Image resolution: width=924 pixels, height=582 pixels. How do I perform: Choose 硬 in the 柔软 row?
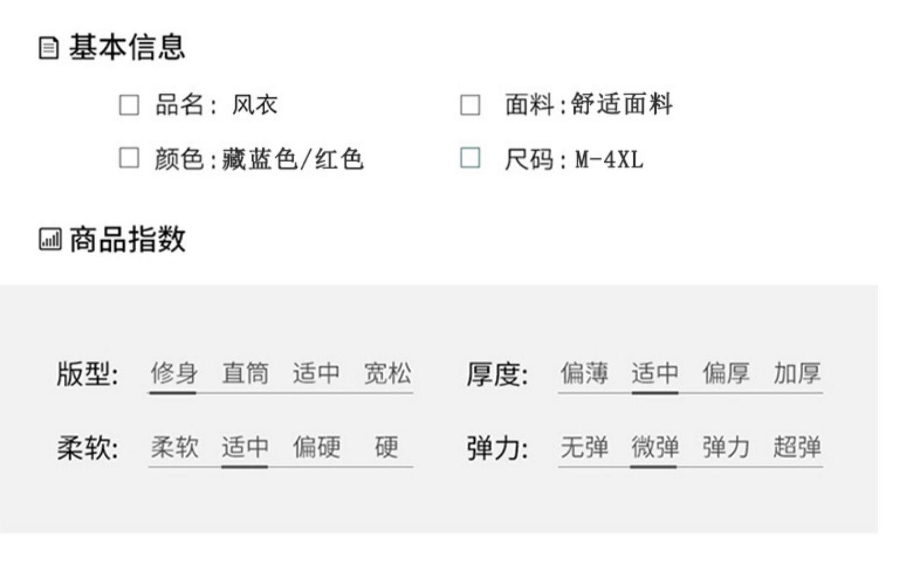coord(386,448)
